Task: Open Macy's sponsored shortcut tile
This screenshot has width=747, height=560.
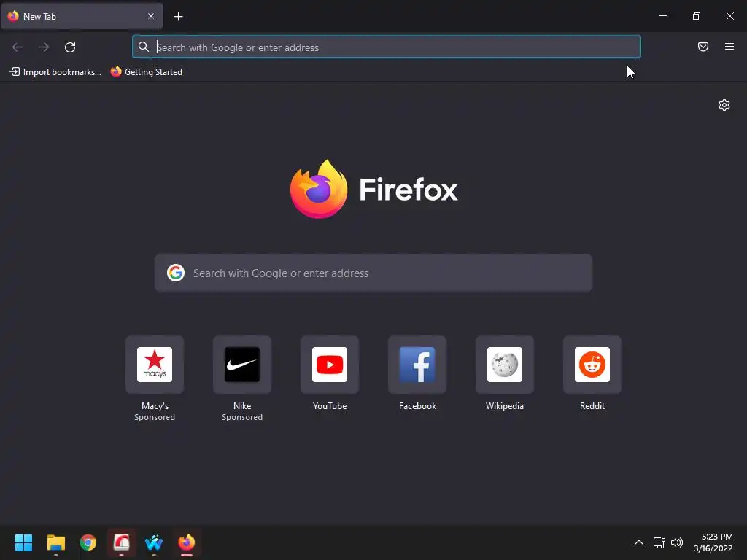Action: pos(155,365)
